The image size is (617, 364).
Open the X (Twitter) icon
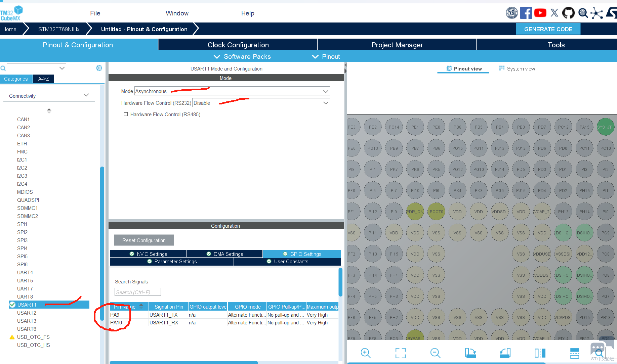tap(554, 13)
